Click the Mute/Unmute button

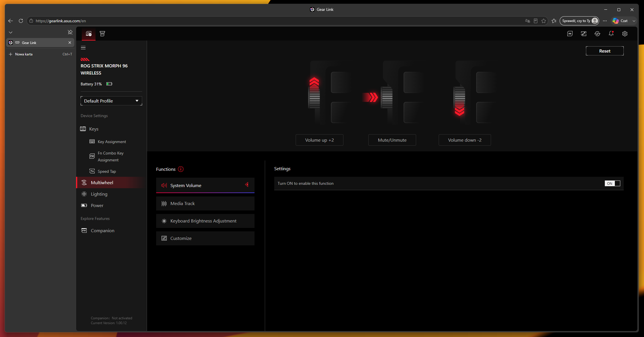pyautogui.click(x=392, y=140)
